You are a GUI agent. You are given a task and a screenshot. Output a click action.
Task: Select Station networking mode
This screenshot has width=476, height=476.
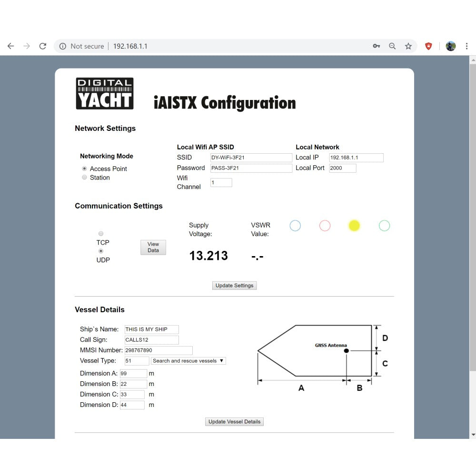tap(84, 177)
